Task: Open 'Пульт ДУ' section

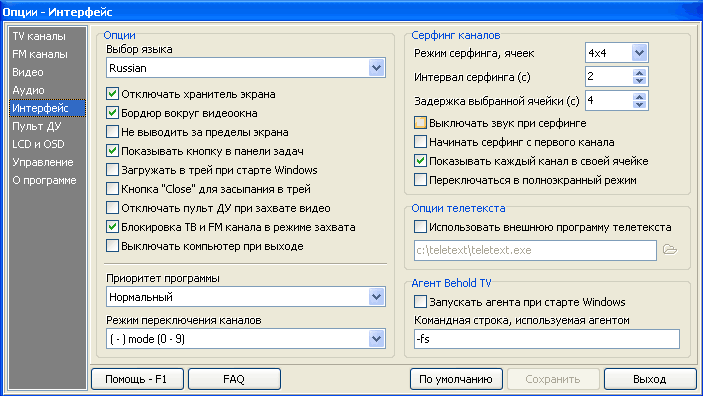Action: pyautogui.click(x=48, y=126)
